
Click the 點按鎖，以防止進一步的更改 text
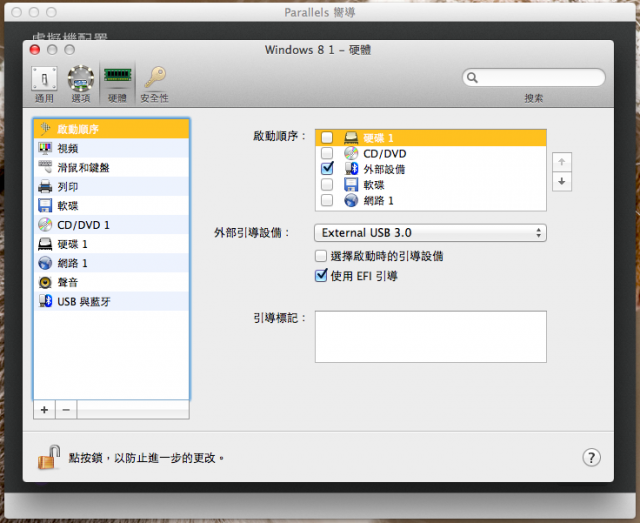click(146, 458)
